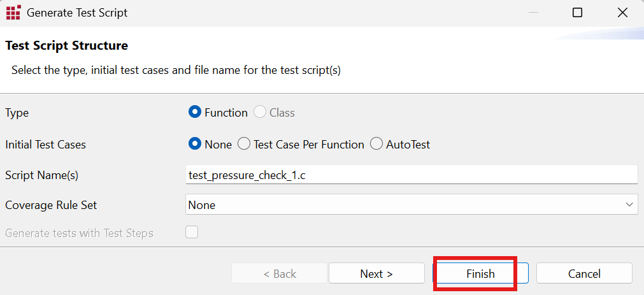Select the Function type radio button
Screen dimensions: 644x295
(195, 112)
